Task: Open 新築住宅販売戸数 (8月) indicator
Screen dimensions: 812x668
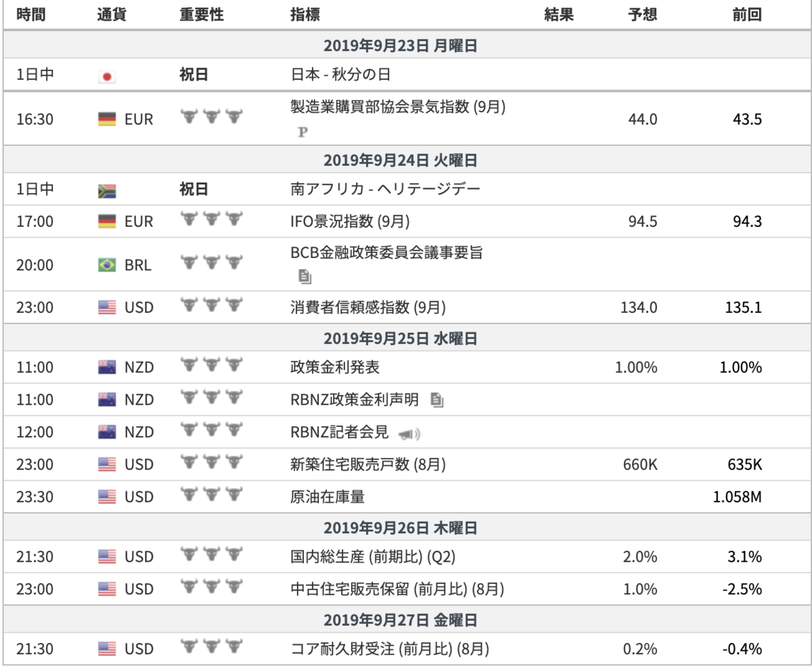Action: pos(368,465)
